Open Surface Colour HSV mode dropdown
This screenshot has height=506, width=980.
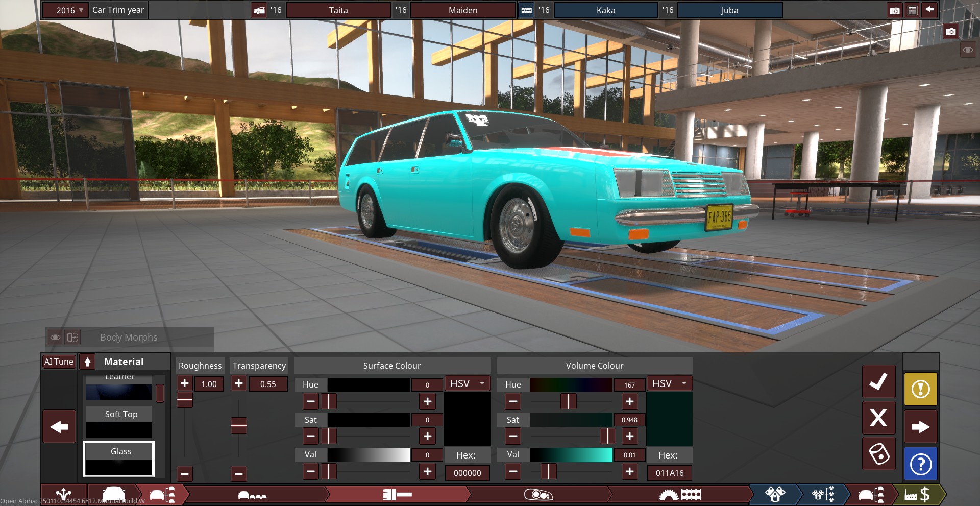click(x=468, y=383)
